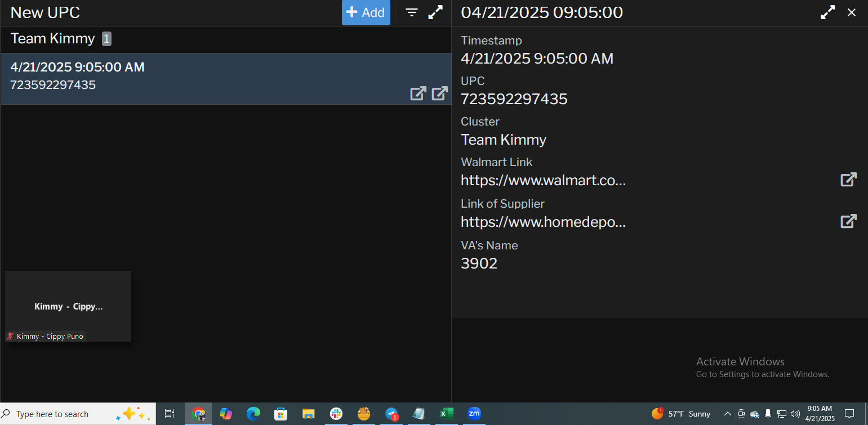Viewport: 868px width, 425px height.
Task: Close the 04/21/2025 detail panel
Action: (852, 12)
